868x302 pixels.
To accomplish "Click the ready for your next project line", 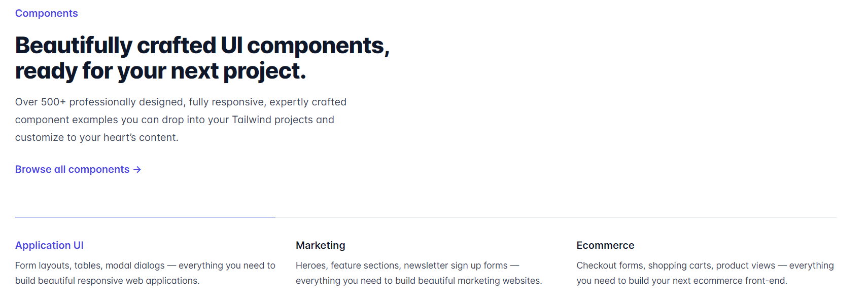I will pos(161,71).
